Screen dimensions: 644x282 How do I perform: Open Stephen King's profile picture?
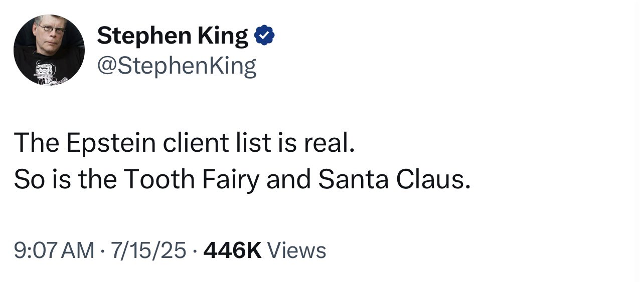[x=49, y=49]
